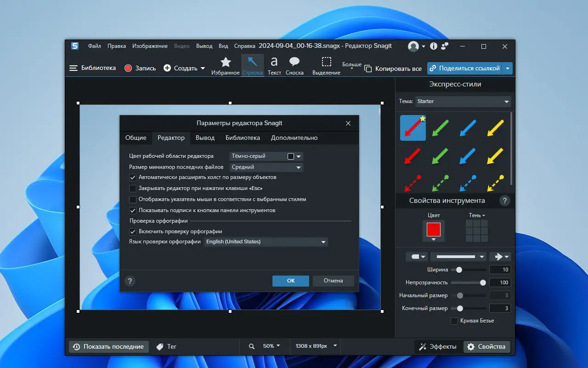Open help for Свойства инструмента panel
Screen dimensions: 588x368
pyautogui.click(x=505, y=201)
